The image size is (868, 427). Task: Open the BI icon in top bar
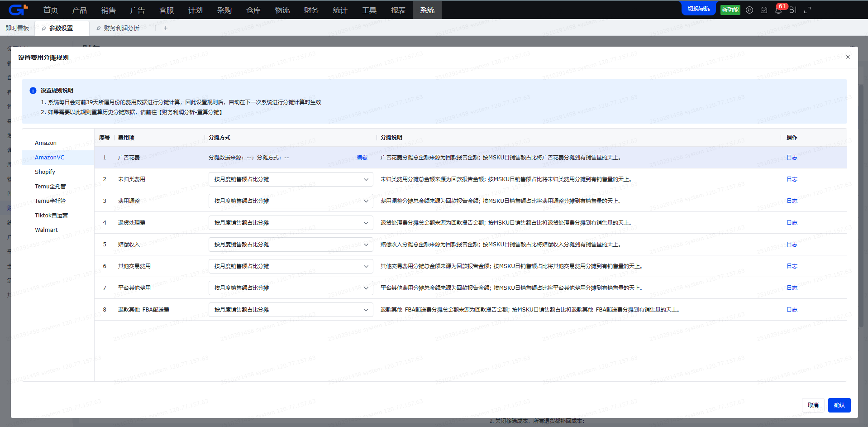(x=792, y=10)
